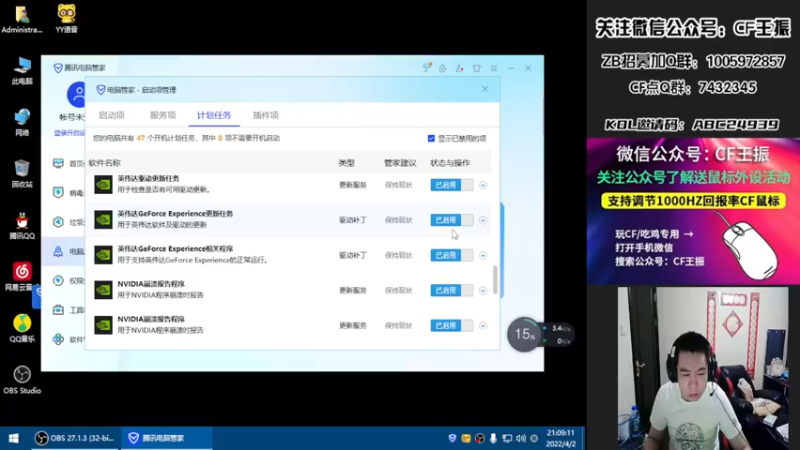Click the speaker volume icon in the system tray
The image size is (800, 450).
[520, 438]
